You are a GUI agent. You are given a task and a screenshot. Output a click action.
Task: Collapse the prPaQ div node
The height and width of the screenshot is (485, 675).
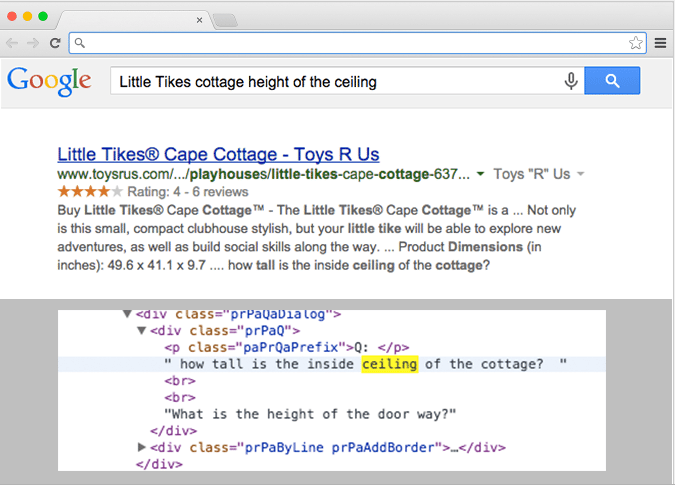(x=141, y=331)
